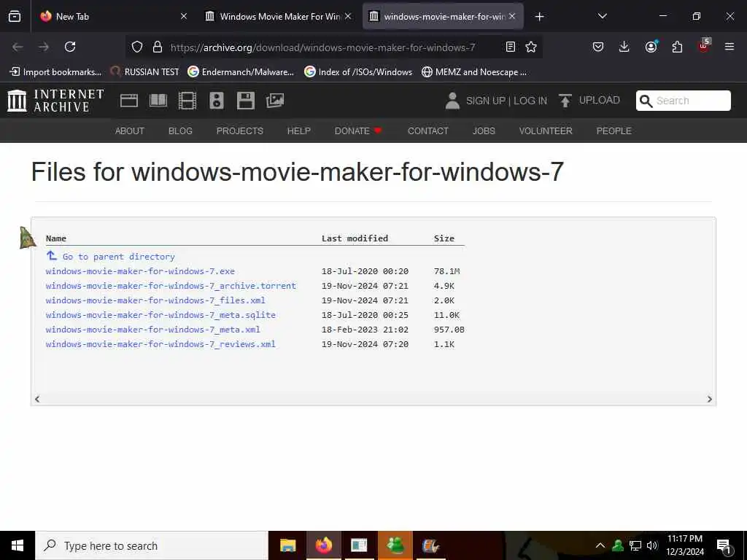Click file listing scroll left arrow
The height and width of the screenshot is (560, 747).
(x=37, y=399)
